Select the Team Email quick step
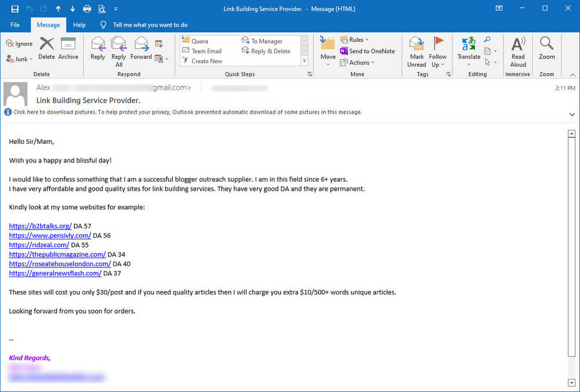 pyautogui.click(x=202, y=51)
